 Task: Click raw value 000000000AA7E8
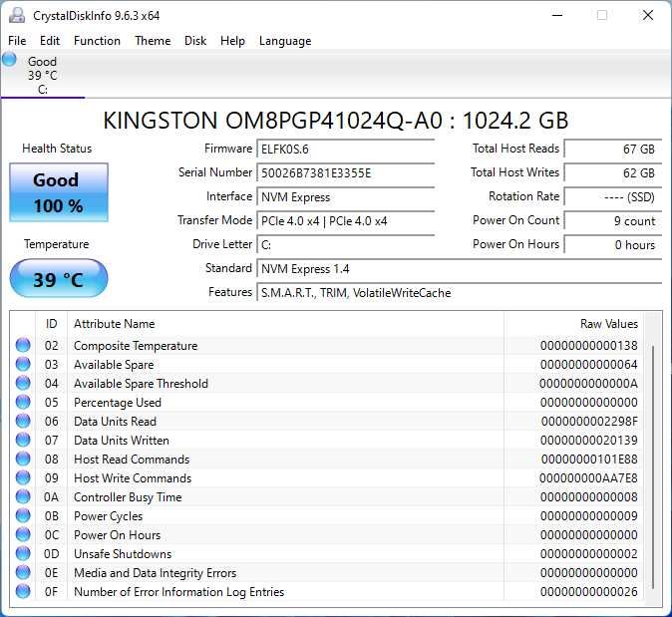click(x=588, y=477)
